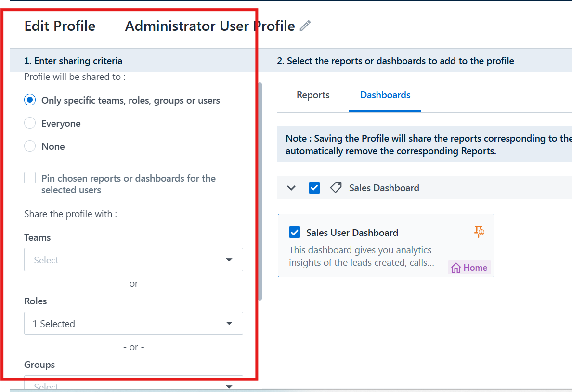572x392 pixels.
Task: Click the Sales User Dashboard card description
Action: point(360,256)
